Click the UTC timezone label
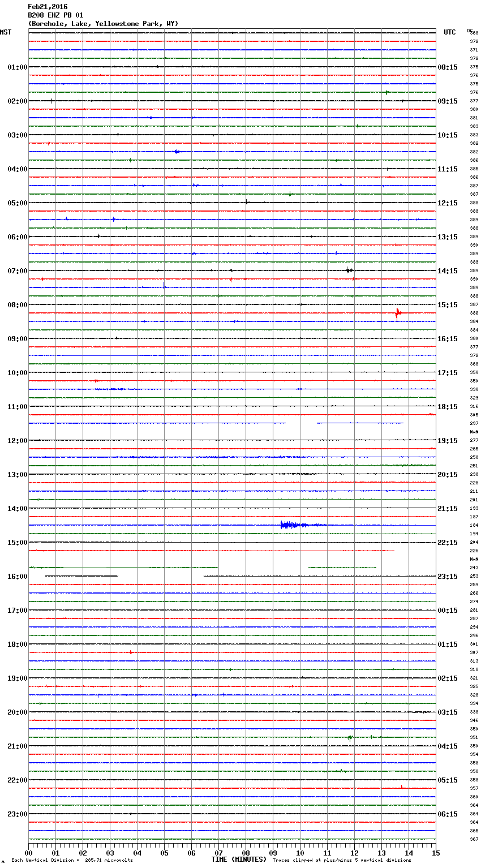Viewport: 481px width, 868px height. click(x=450, y=32)
